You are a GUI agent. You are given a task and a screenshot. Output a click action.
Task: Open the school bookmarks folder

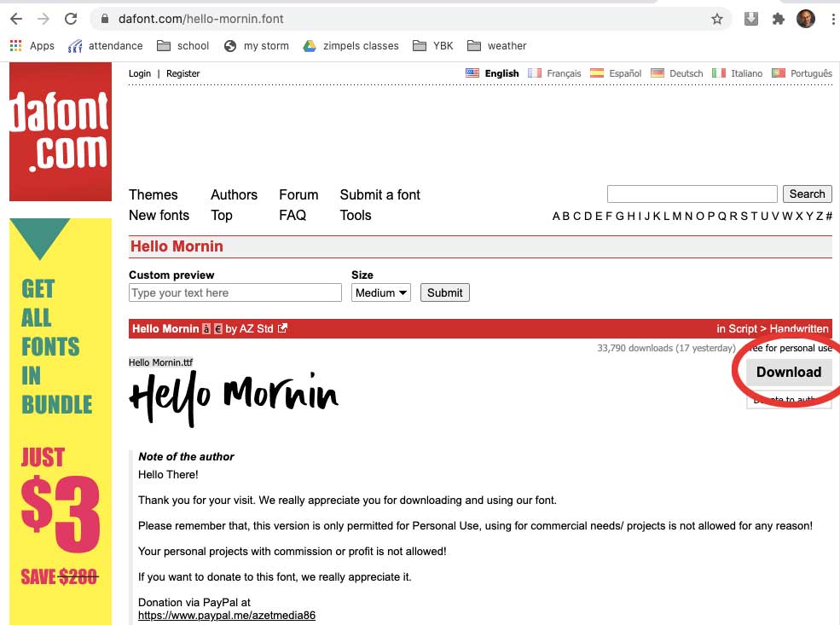pos(182,46)
